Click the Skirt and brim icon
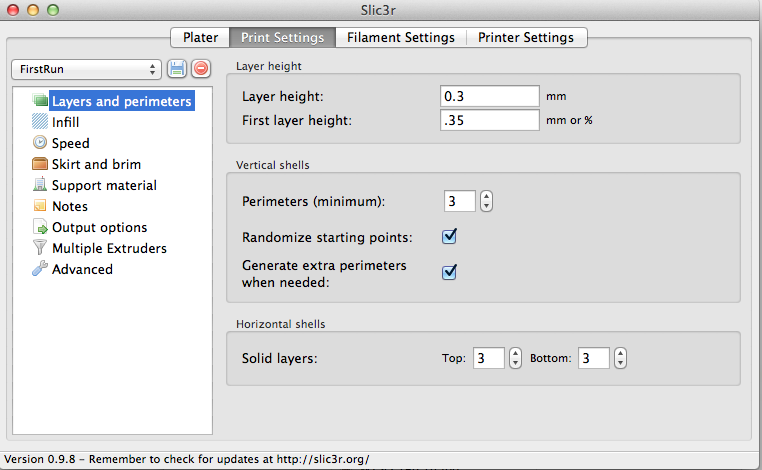 coord(40,164)
